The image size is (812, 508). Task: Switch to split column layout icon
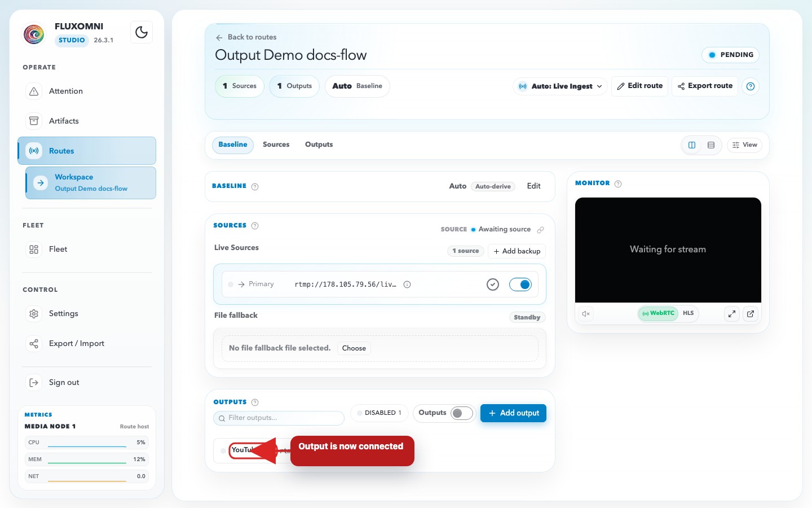(x=692, y=145)
